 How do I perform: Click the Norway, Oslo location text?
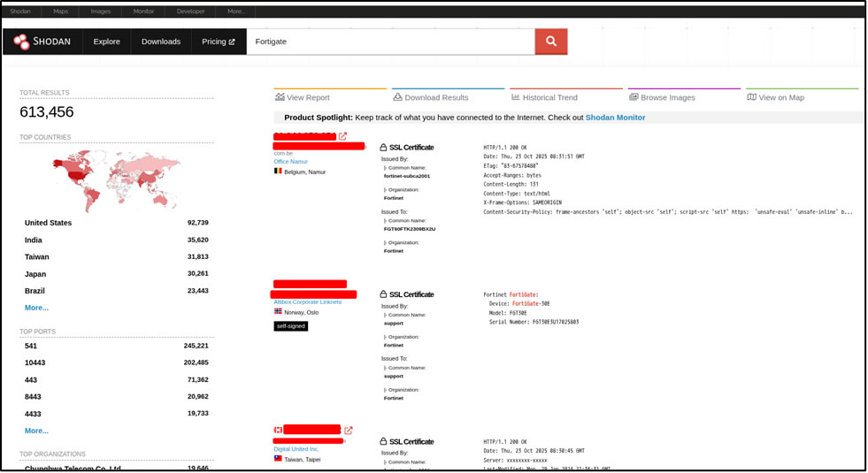[x=301, y=313]
